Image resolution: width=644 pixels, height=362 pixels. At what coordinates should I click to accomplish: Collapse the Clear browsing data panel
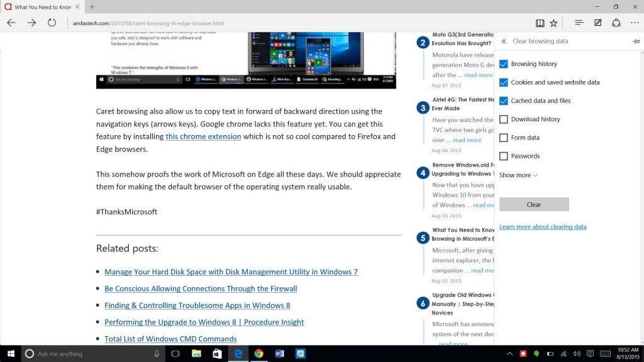[502, 41]
